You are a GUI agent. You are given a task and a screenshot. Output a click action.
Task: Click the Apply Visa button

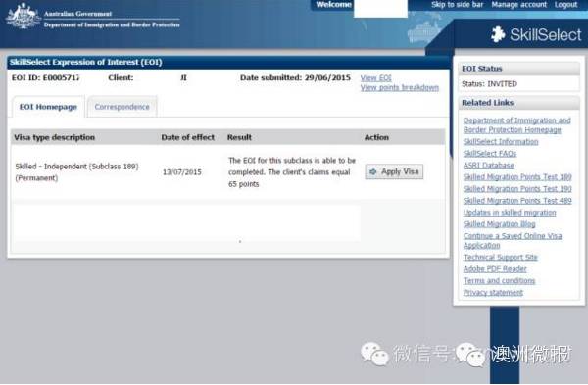pos(394,171)
